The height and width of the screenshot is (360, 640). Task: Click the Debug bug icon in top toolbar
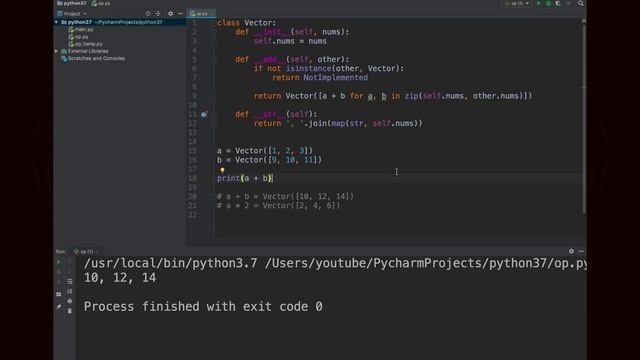click(549, 3)
